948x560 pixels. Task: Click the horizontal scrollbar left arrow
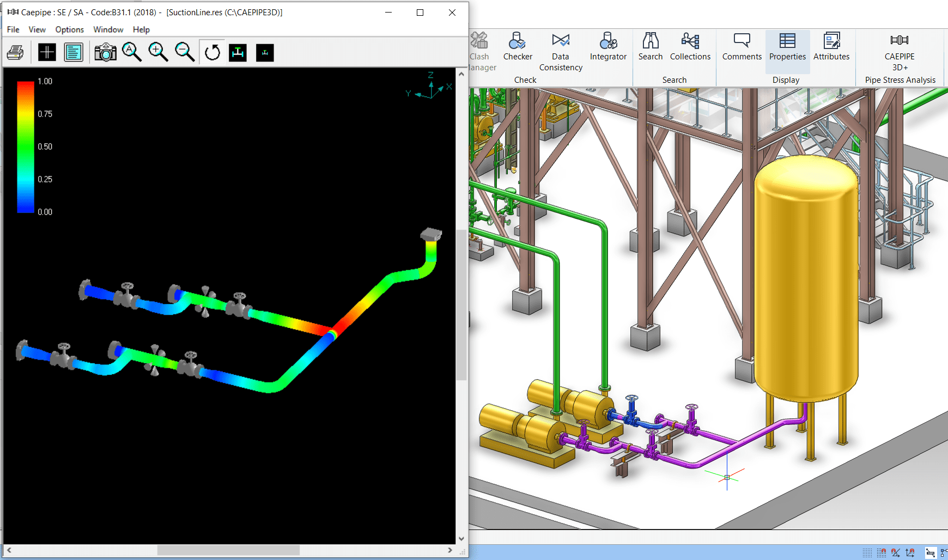coord(9,550)
